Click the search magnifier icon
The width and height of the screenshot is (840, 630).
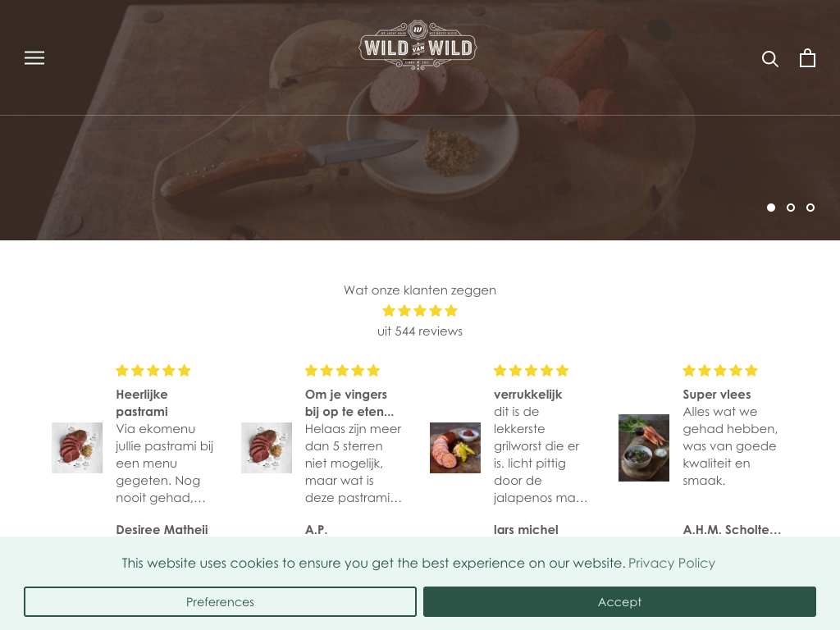click(769, 58)
